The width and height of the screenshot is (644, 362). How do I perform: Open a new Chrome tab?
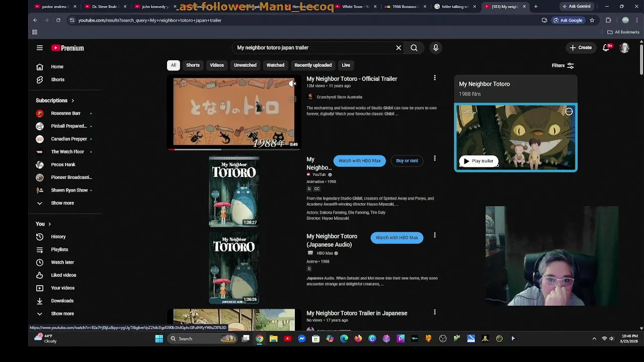pos(536,7)
